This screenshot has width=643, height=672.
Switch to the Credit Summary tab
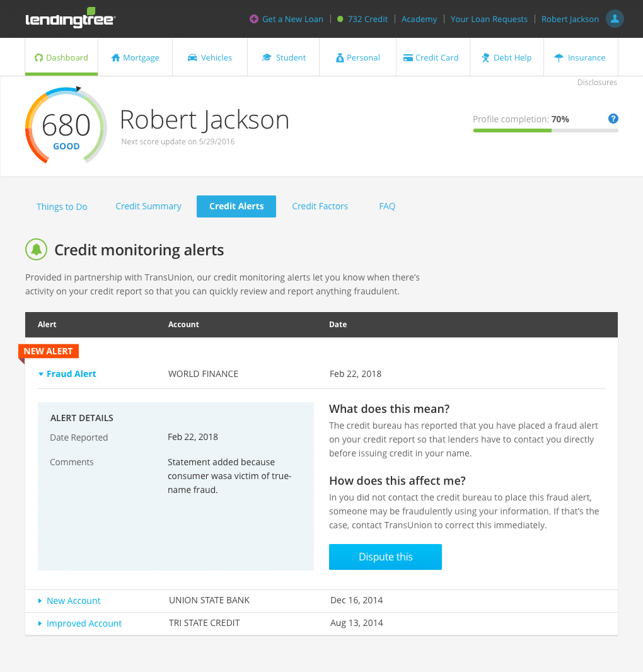[148, 206]
